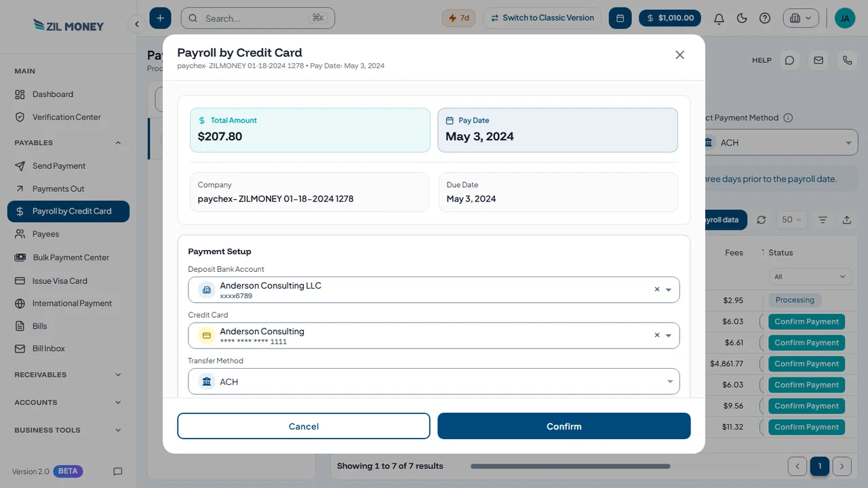
Task: Open the Credit Card dropdown arrow
Action: pyautogui.click(x=669, y=335)
